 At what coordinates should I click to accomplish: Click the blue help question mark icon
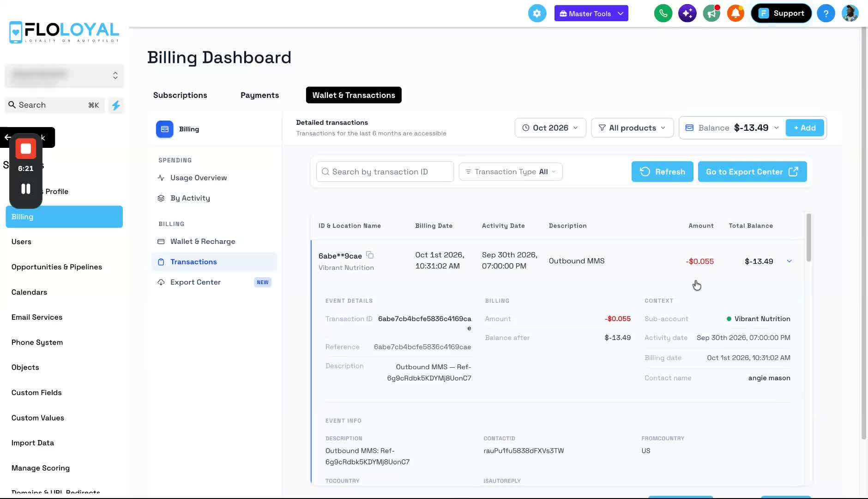pos(826,13)
